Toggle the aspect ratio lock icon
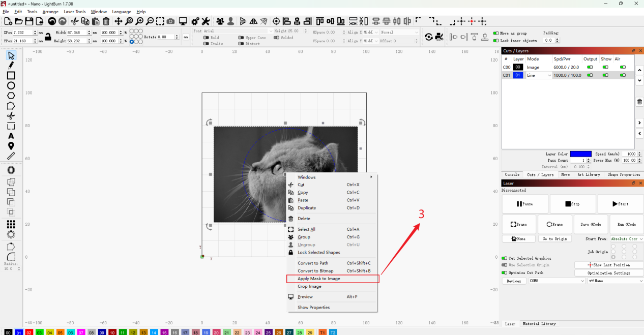Image resolution: width=644 pixels, height=335 pixels. [48, 37]
